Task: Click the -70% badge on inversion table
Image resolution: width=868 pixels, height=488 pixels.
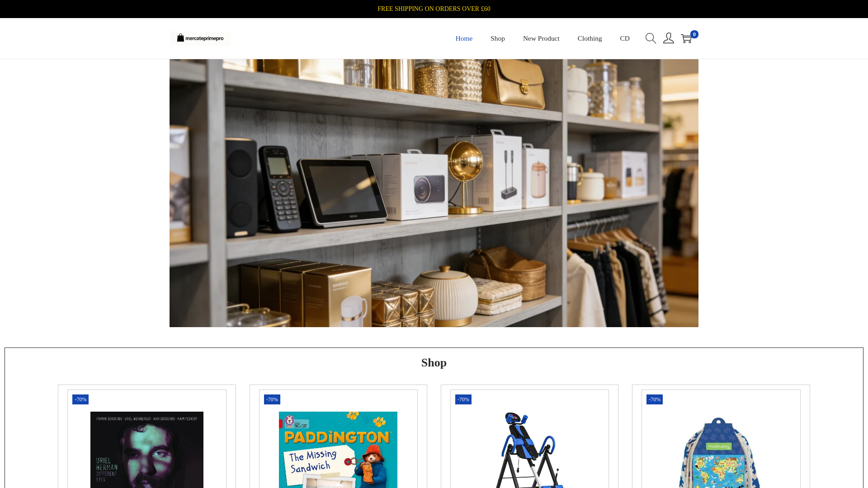Action: tap(463, 399)
